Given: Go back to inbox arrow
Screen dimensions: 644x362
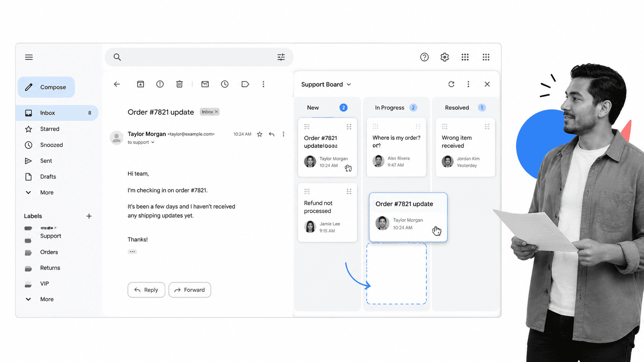Looking at the screenshot, I should [117, 84].
